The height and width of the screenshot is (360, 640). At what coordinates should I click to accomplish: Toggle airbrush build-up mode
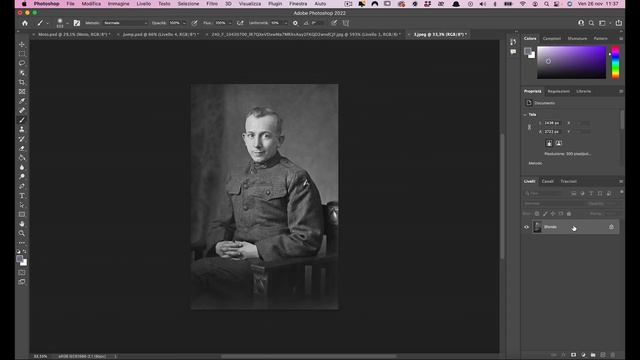(x=240, y=23)
